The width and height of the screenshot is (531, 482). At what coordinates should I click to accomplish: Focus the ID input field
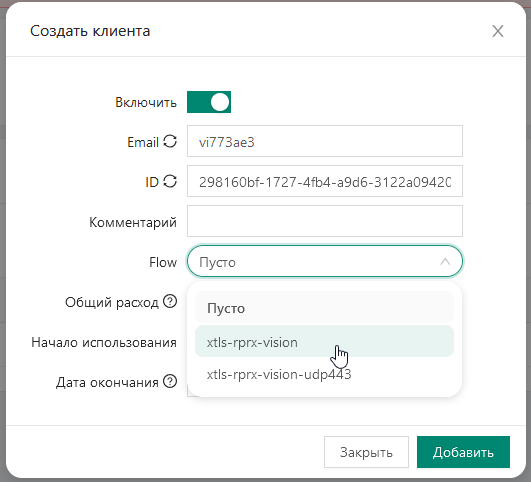click(325, 181)
